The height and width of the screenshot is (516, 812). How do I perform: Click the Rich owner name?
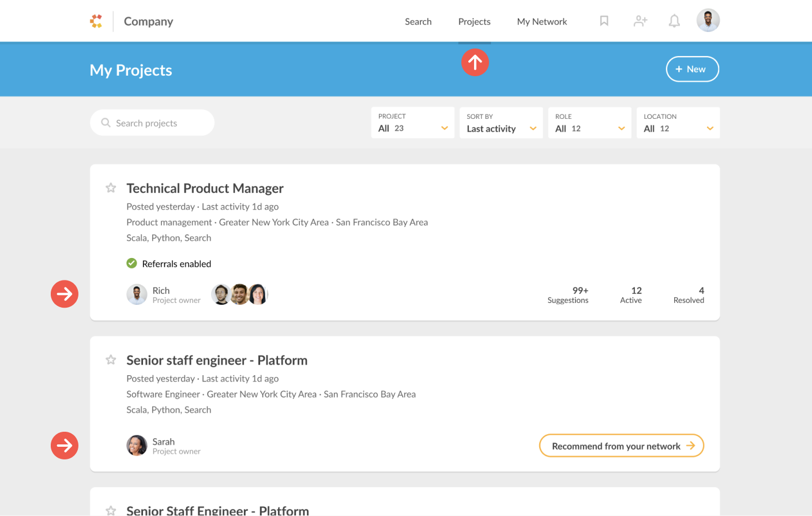tap(161, 290)
